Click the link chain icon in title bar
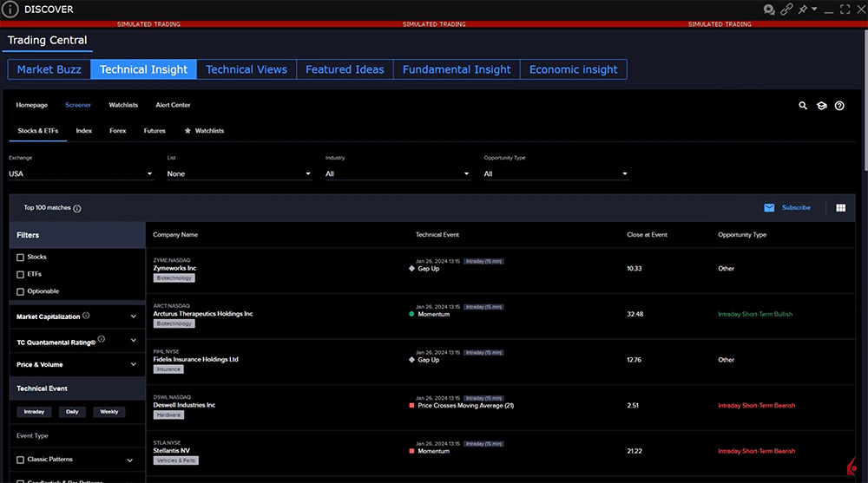This screenshot has width=868, height=483. (786, 10)
